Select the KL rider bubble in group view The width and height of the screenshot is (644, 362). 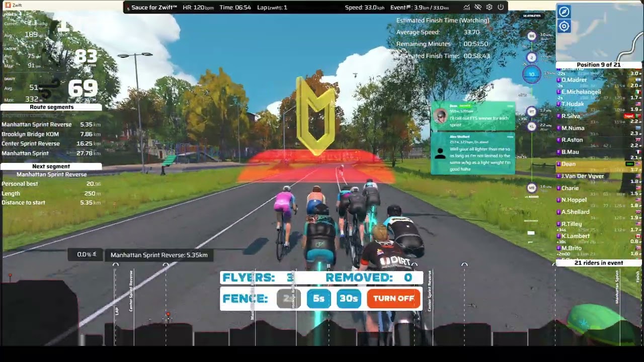[x=532, y=126]
